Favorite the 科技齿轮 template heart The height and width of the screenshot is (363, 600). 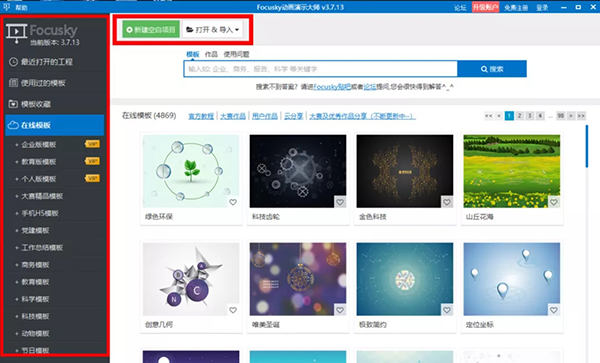340,202
